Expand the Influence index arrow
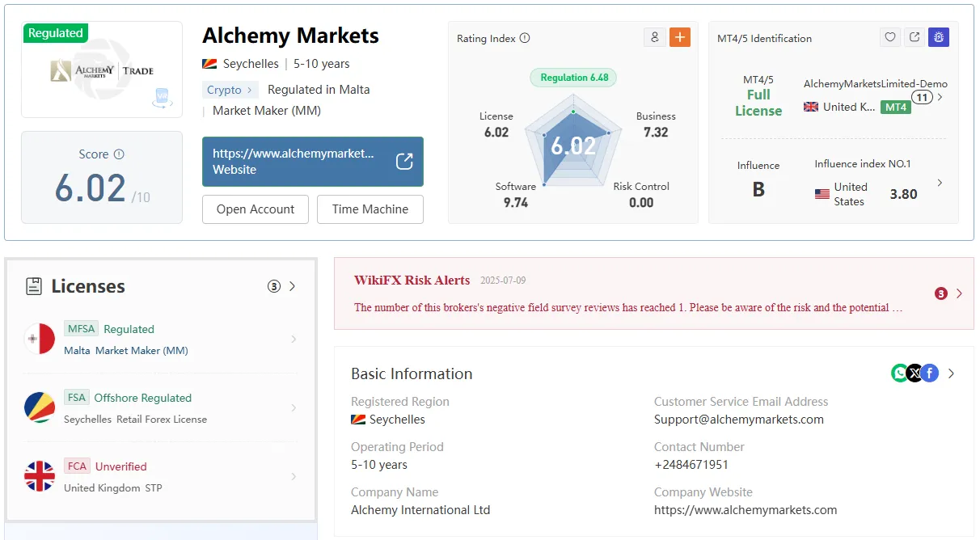The width and height of the screenshot is (980, 540). click(x=940, y=183)
